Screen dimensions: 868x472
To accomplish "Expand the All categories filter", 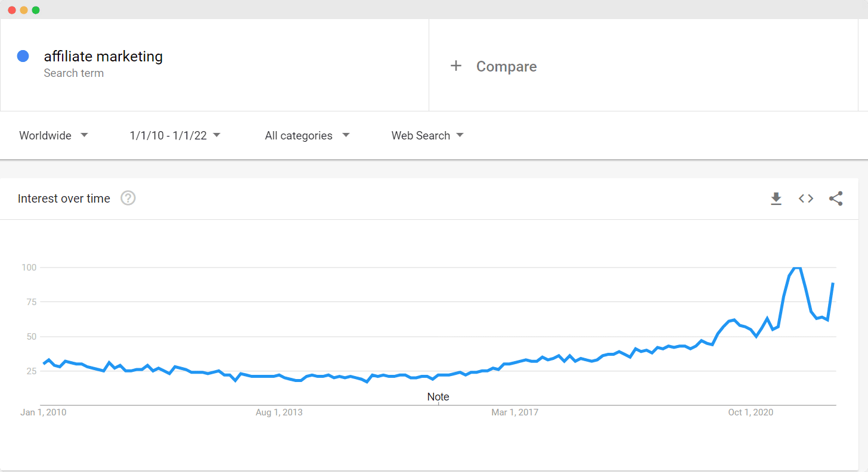I will 306,135.
